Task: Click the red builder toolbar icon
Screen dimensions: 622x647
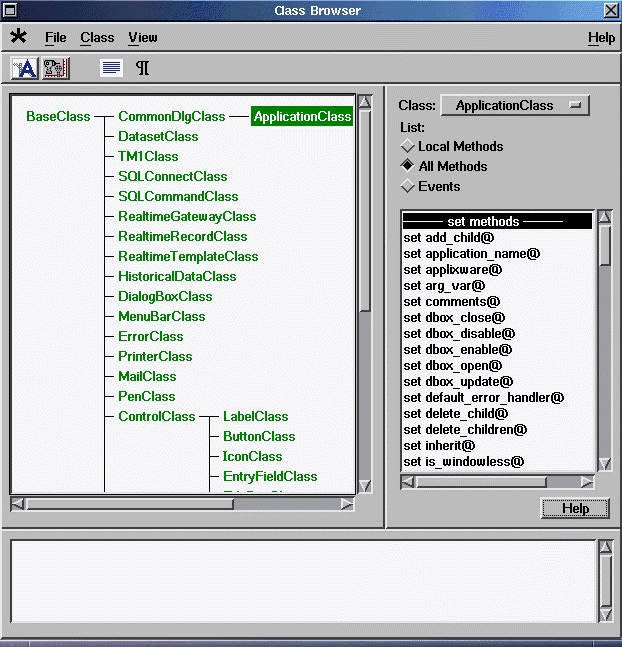Action: (x=55, y=68)
